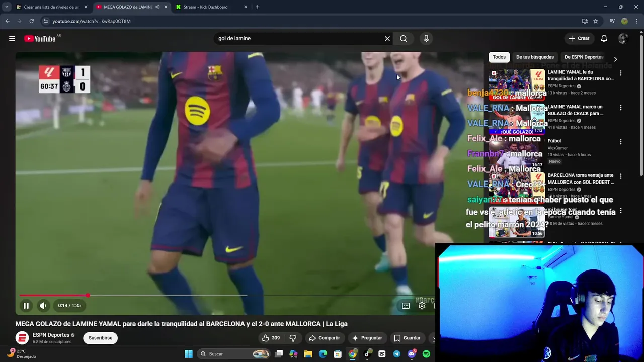Image resolution: width=644 pixels, height=362 pixels.
Task: Open options for GOLAZO de CRACK video
Action: (x=620, y=108)
